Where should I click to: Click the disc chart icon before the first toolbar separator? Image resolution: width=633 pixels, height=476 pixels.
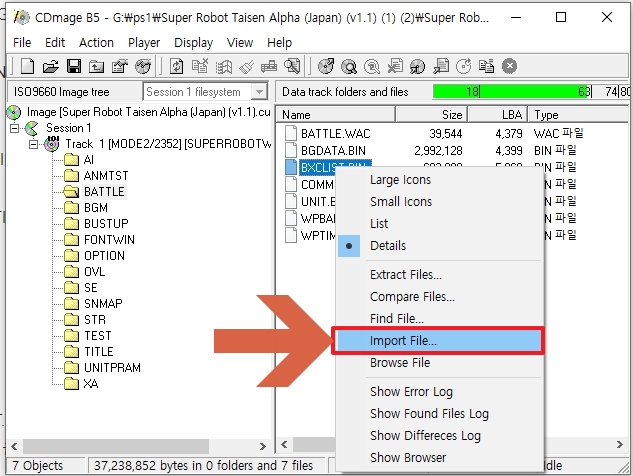(x=143, y=66)
